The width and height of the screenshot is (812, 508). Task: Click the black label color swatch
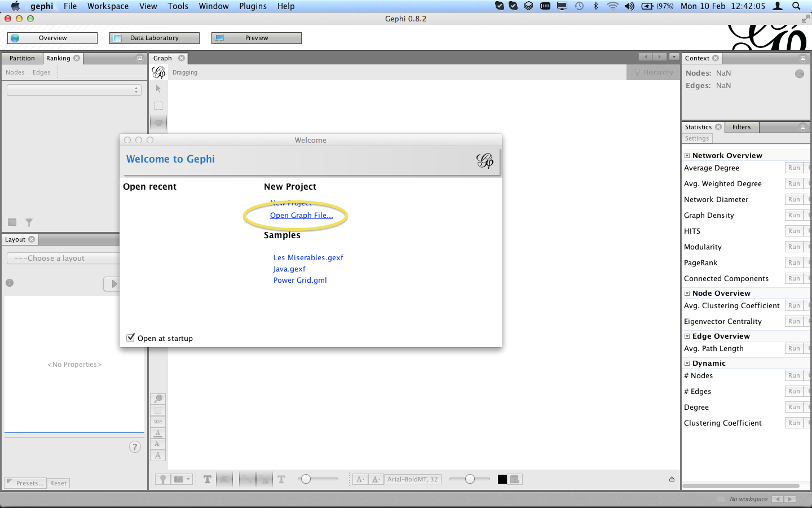502,479
